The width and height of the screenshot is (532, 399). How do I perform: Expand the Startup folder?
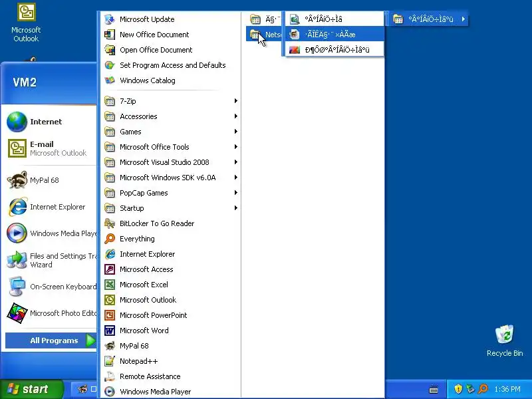tap(171, 208)
